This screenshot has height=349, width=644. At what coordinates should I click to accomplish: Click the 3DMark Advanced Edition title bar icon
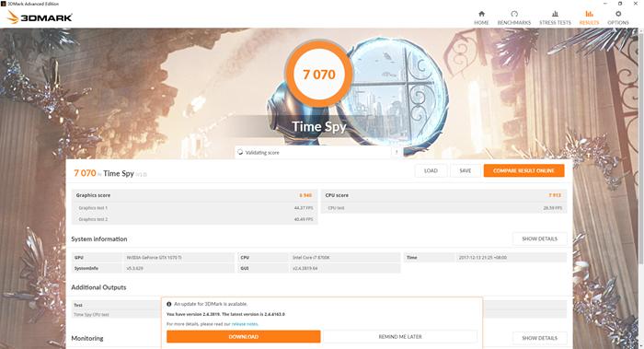[x=4, y=4]
